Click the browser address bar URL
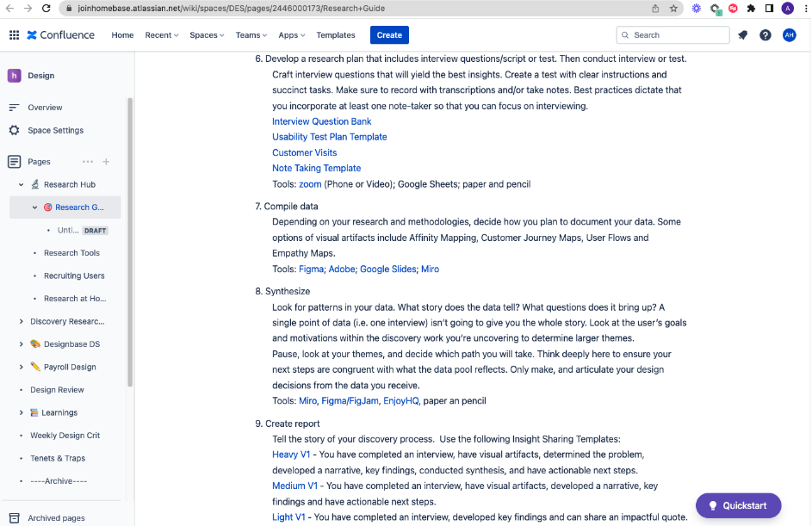Image resolution: width=812 pixels, height=526 pixels. click(x=232, y=9)
